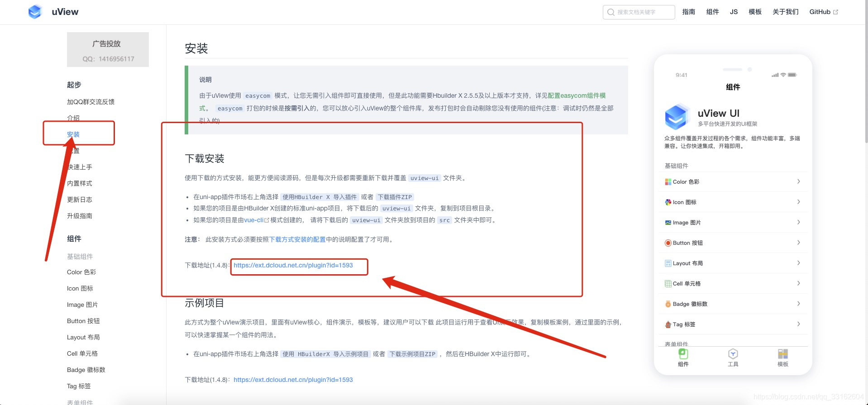Click the 广告投放 ad banner
The image size is (868, 405).
pyautogui.click(x=108, y=50)
